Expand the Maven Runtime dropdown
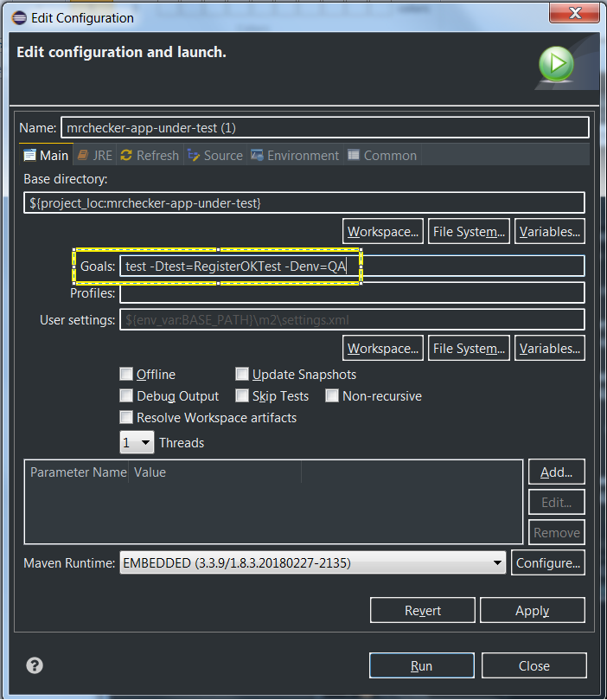 312,563
